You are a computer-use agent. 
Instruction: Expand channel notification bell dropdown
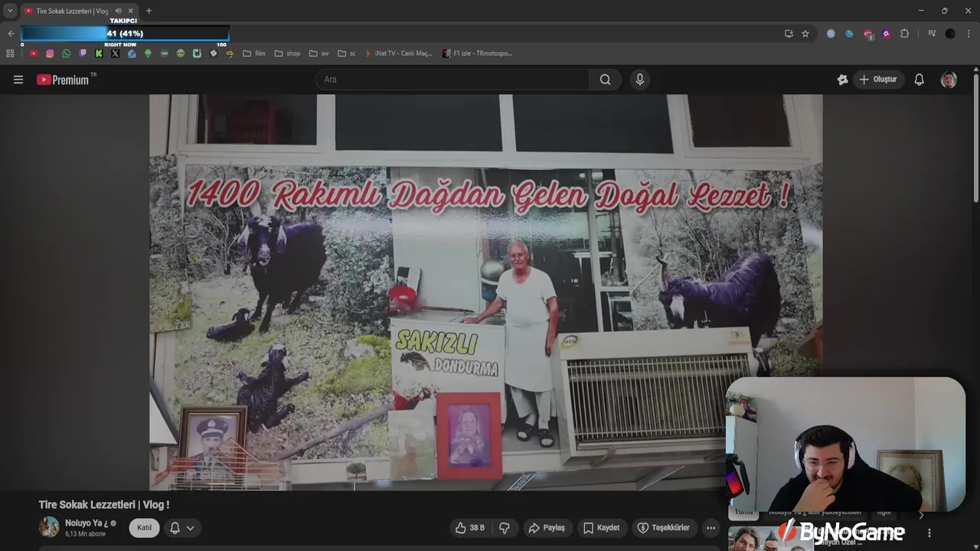pyautogui.click(x=182, y=528)
